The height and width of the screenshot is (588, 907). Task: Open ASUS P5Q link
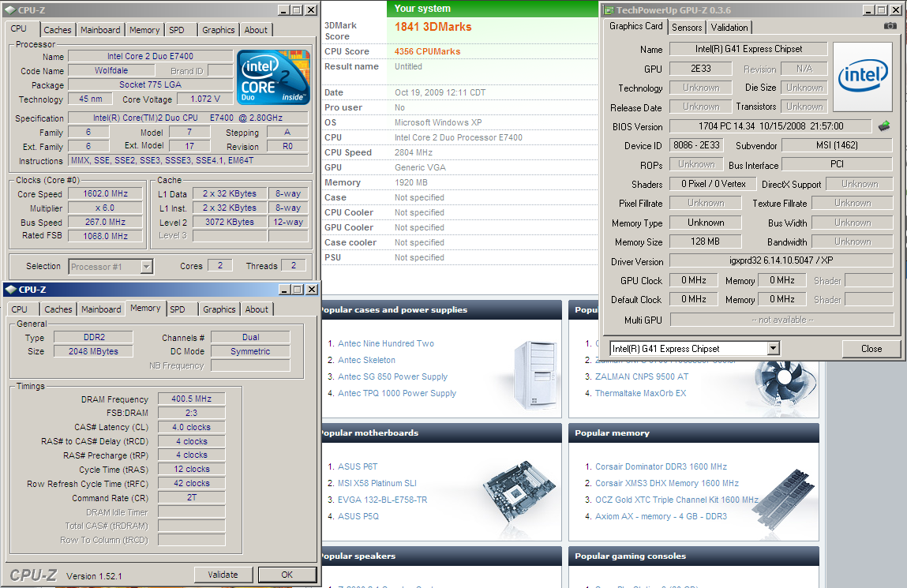pyautogui.click(x=358, y=516)
